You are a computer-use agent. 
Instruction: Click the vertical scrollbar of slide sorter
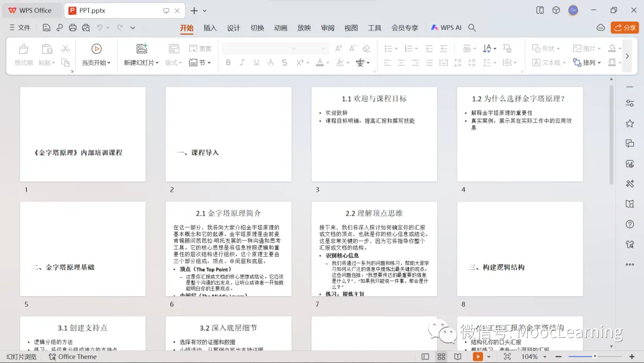tap(611, 135)
